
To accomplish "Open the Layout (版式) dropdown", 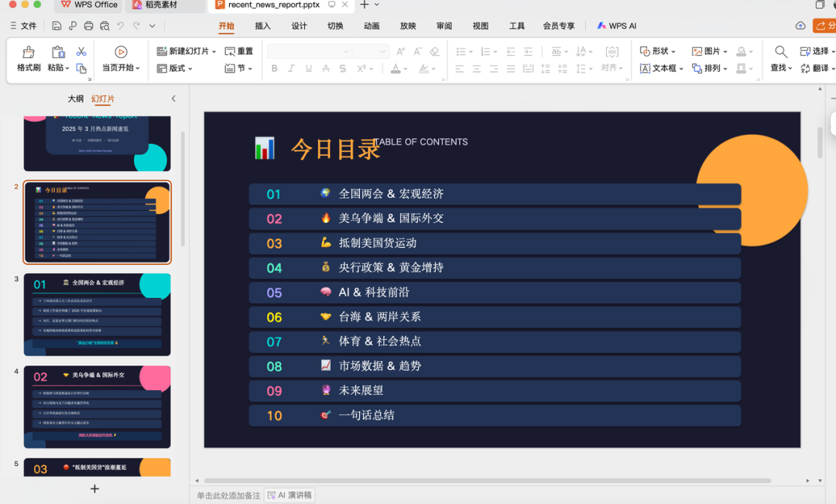I will pyautogui.click(x=174, y=68).
